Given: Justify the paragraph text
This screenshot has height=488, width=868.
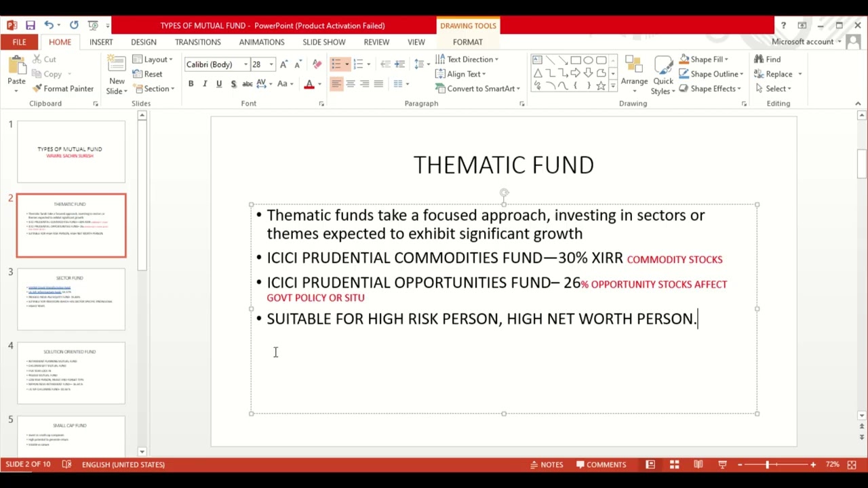Looking at the screenshot, I should (379, 84).
